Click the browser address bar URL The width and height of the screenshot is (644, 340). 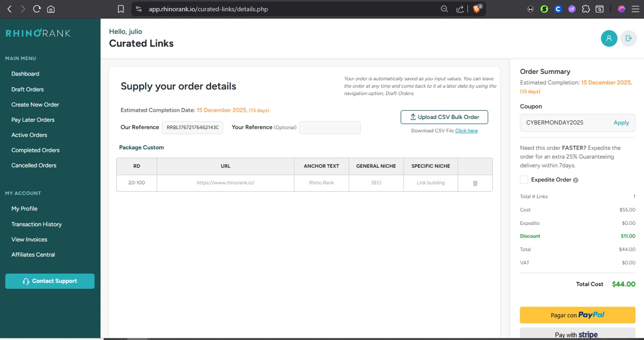tap(208, 9)
